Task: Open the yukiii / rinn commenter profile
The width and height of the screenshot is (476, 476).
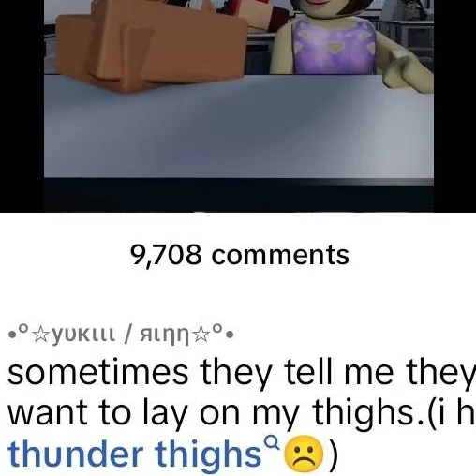Action: tap(121, 335)
